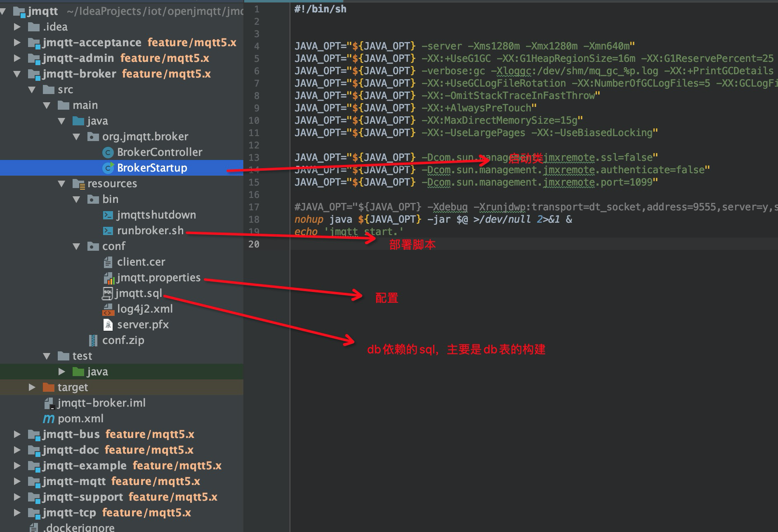Select log4j2.xml in the project tree

coord(122,309)
